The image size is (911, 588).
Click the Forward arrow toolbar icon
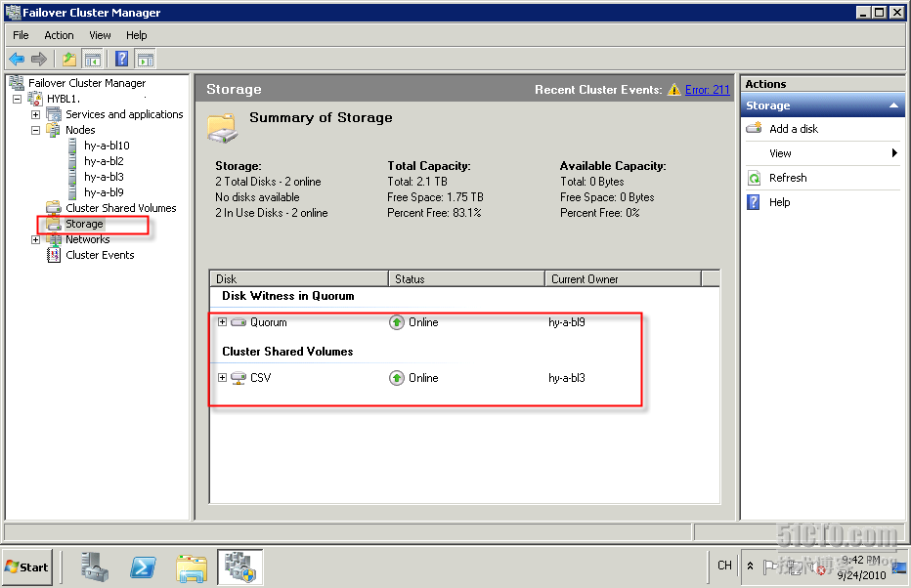(39, 59)
